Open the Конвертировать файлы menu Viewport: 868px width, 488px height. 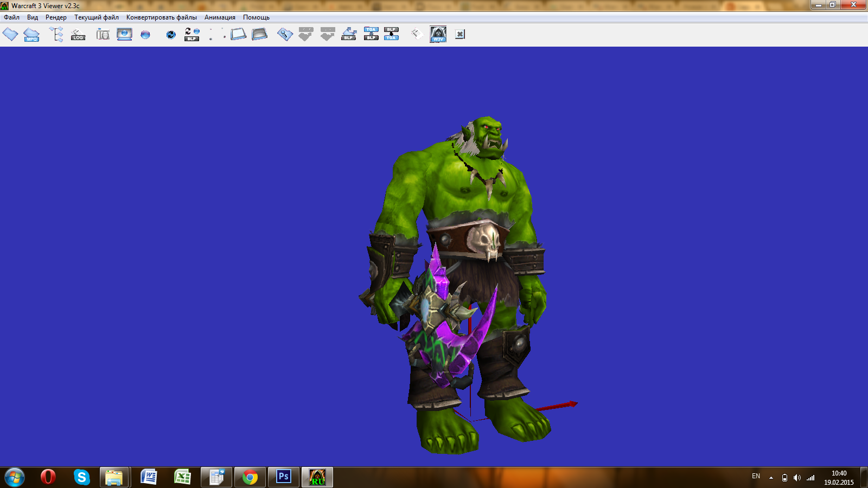(162, 17)
